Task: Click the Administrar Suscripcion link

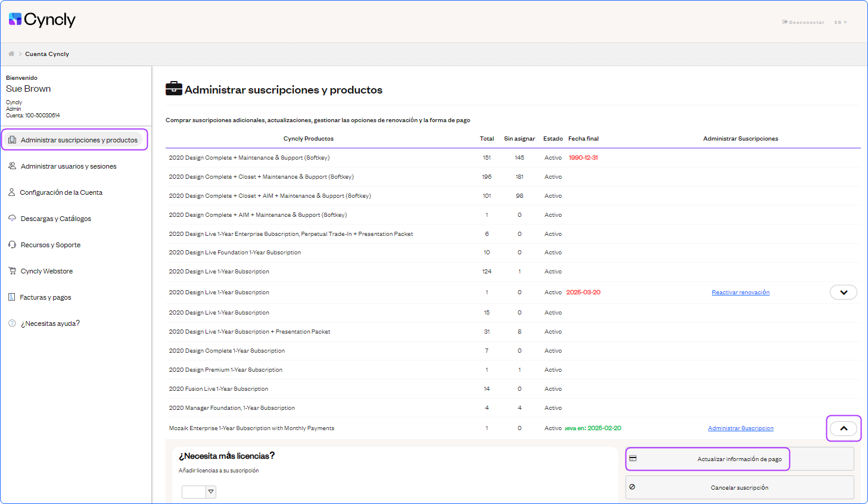Action: pyautogui.click(x=741, y=428)
